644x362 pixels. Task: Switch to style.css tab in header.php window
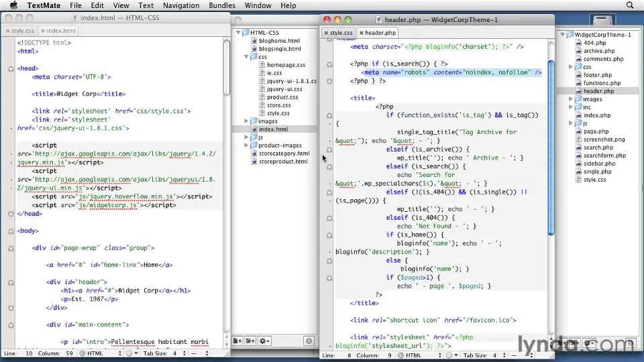coord(338,33)
